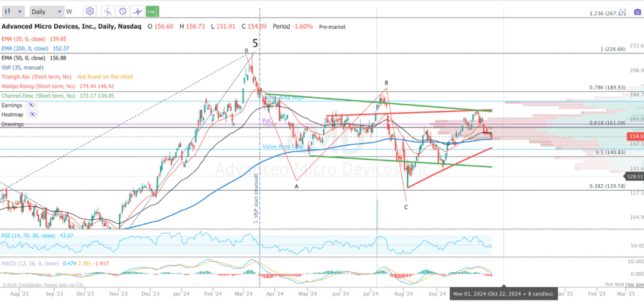Switch to weekly timeframe with W button
The image size is (644, 301).
(69, 11)
